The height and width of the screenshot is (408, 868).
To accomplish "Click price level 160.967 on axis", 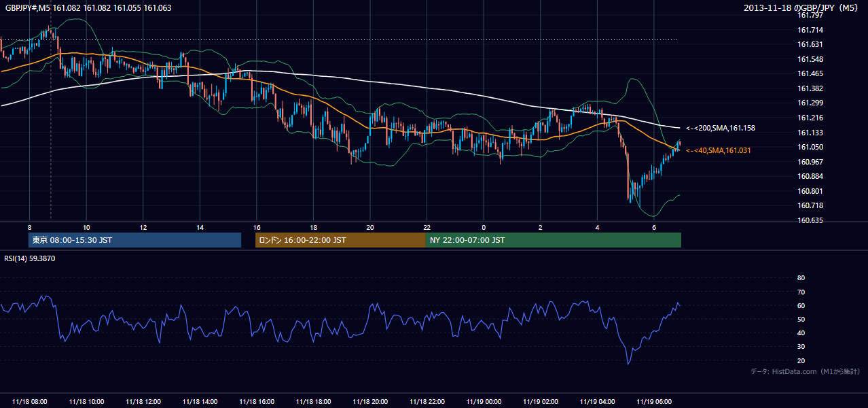I will [x=810, y=162].
